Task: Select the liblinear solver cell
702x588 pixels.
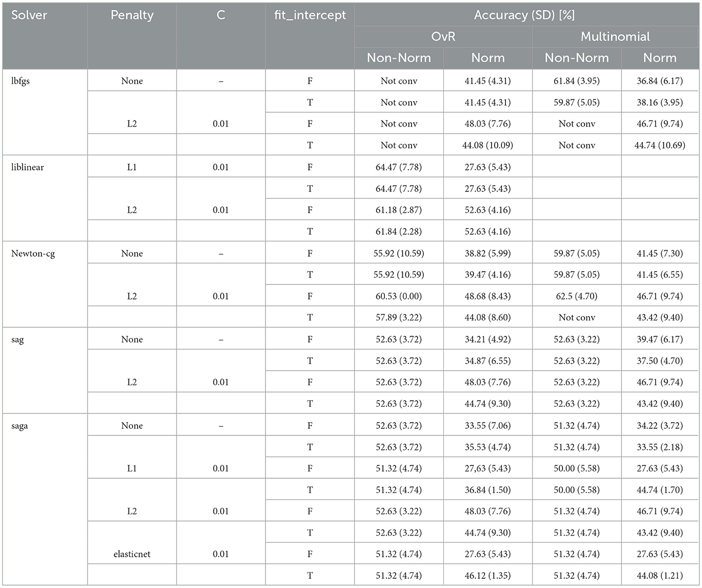Action: coord(28,167)
